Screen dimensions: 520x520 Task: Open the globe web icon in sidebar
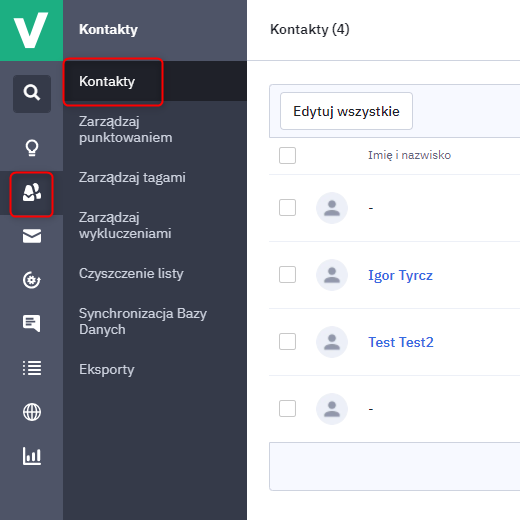(32, 412)
